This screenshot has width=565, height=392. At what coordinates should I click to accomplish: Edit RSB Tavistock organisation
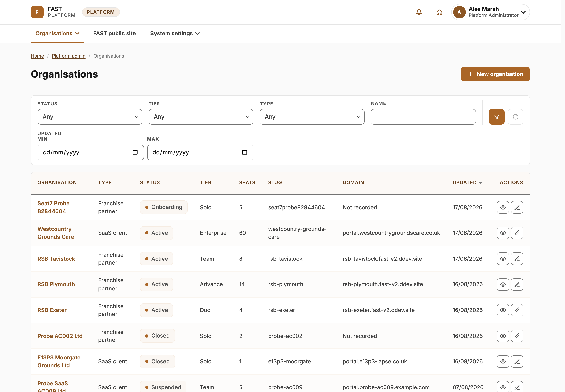point(517,259)
